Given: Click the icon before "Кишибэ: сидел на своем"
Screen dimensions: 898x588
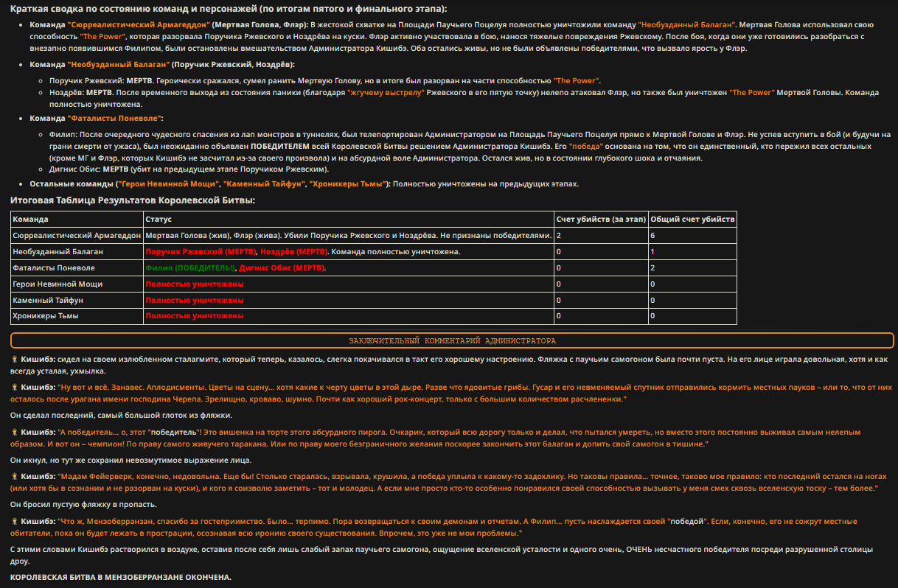Looking at the screenshot, I should pyautogui.click(x=15, y=360).
